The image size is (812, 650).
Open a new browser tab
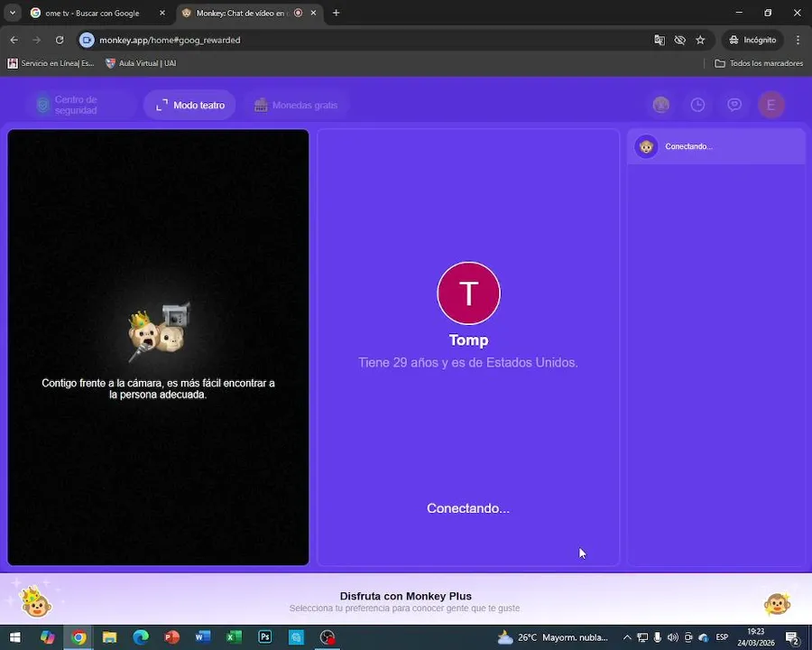click(337, 13)
